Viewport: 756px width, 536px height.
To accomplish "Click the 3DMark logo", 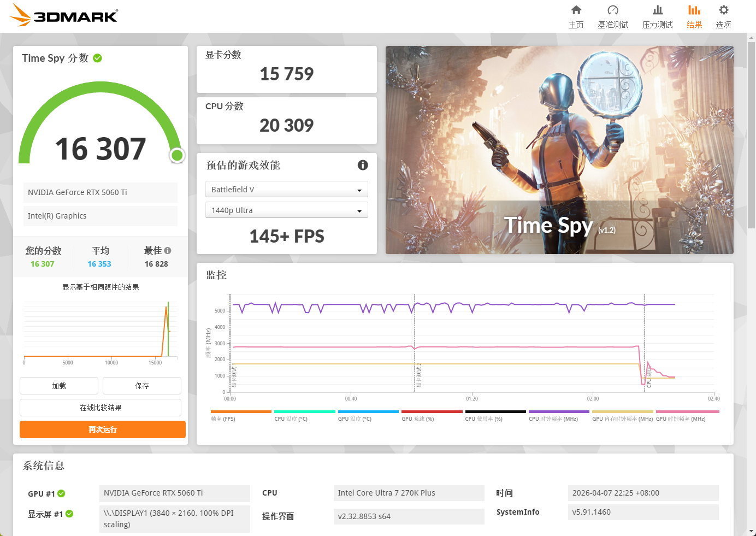I will tap(64, 15).
